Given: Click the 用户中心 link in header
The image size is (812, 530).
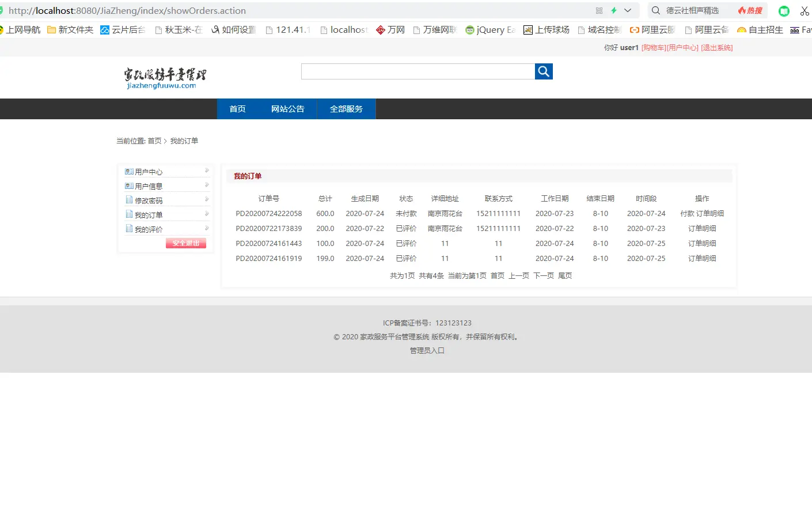Looking at the screenshot, I should tap(682, 48).
